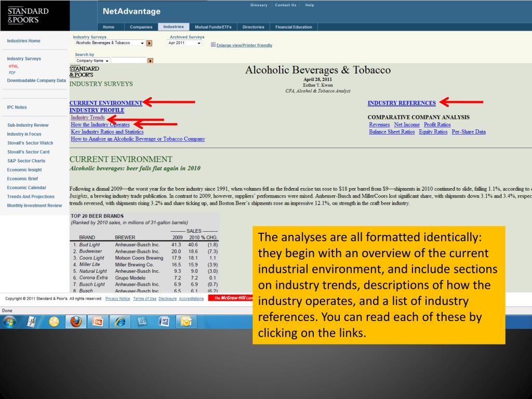Viewport: 532px width, 399px height.
Task: Open Industry Surveys in the sidebar
Action: (24, 59)
